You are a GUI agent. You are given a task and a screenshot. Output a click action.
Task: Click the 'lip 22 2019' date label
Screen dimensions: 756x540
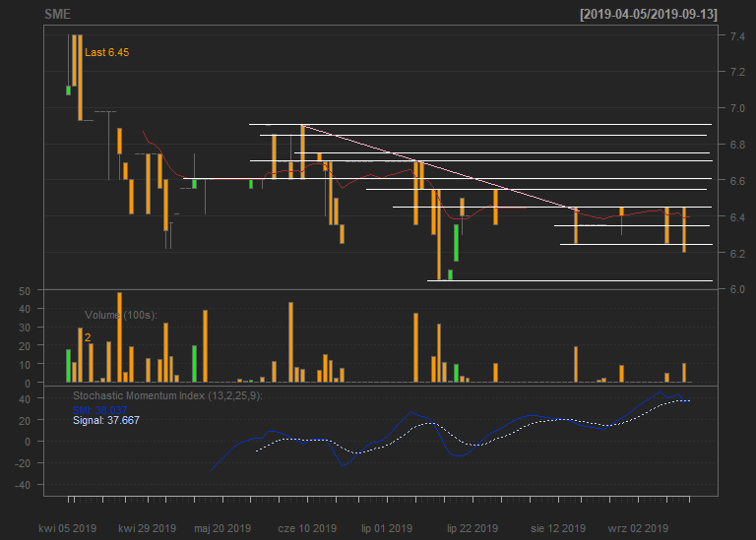pos(472,528)
